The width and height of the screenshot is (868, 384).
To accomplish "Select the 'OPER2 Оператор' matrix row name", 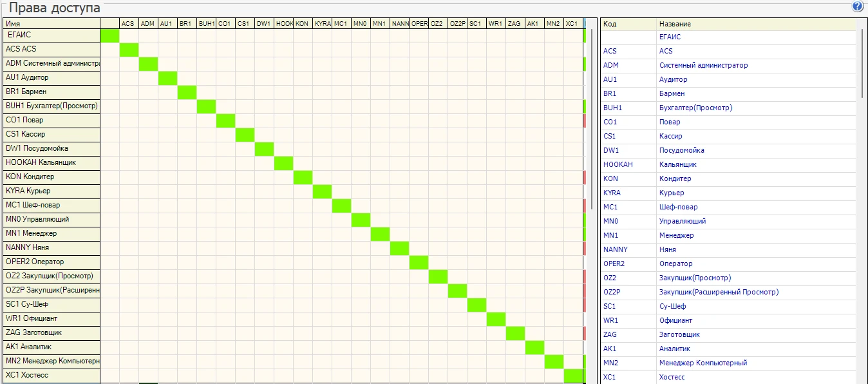I will 52,263.
